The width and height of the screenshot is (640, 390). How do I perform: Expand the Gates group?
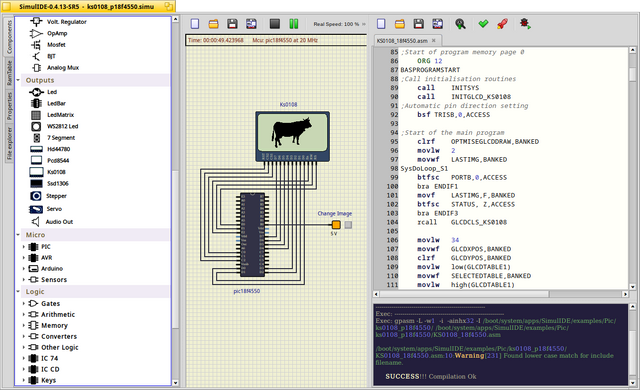24,304
